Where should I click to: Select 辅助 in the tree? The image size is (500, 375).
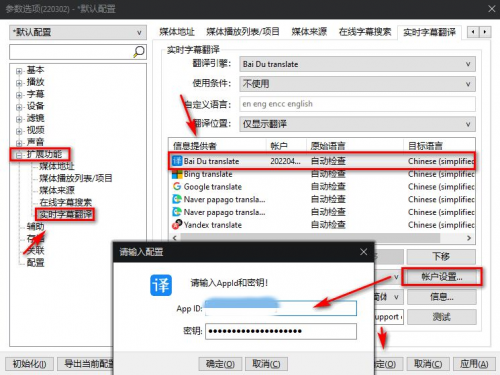click(35, 226)
